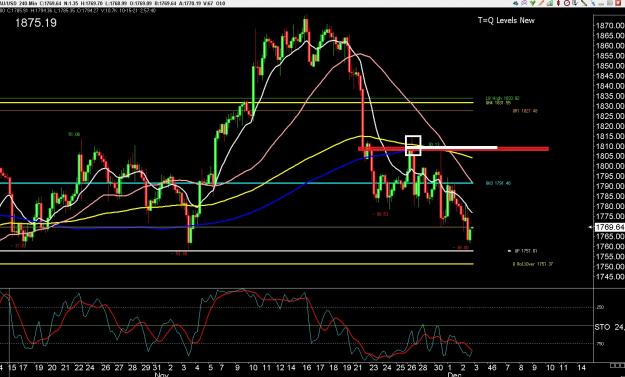
Task: Click the date 26 near Dec on axis
Action: (411, 367)
